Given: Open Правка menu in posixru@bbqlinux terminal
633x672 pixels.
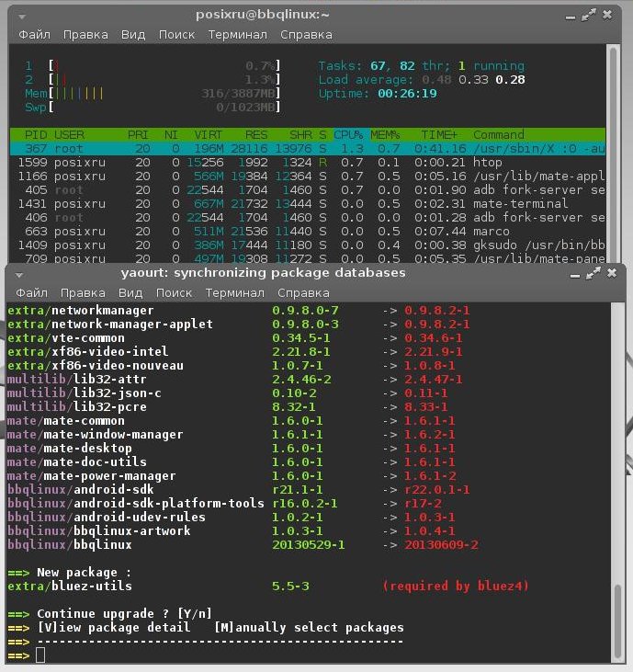Looking at the screenshot, I should (85, 35).
